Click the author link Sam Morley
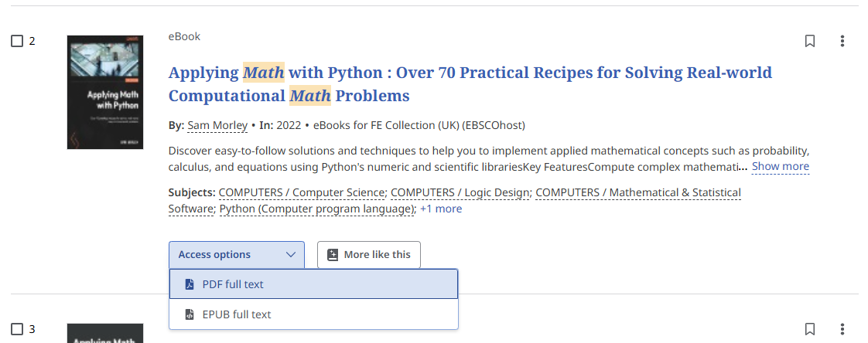This screenshot has height=343, width=868. (217, 125)
